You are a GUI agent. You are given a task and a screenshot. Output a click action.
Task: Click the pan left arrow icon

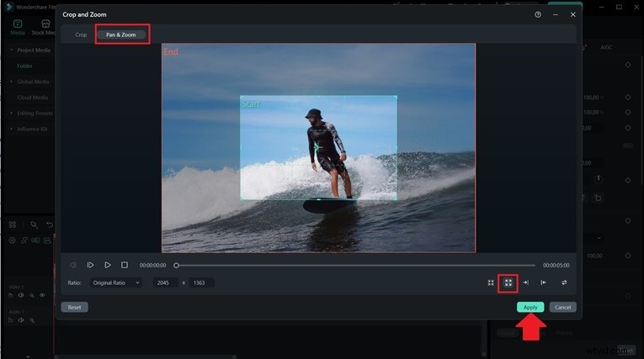point(544,282)
